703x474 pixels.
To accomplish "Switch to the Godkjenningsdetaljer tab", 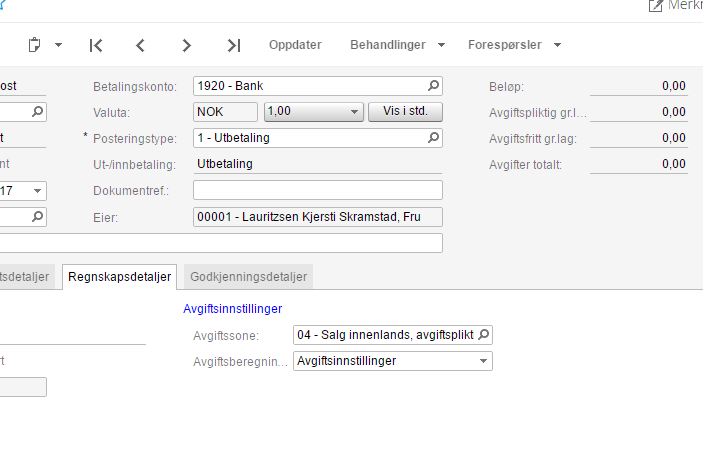I will [249, 277].
